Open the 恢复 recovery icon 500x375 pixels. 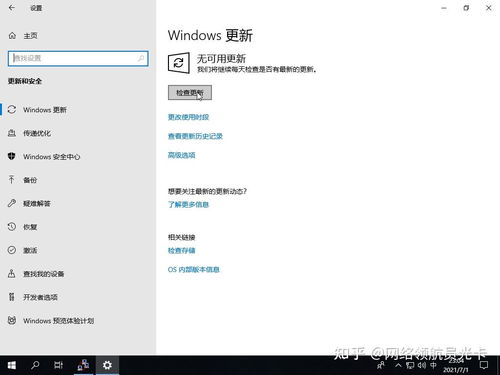[12, 227]
